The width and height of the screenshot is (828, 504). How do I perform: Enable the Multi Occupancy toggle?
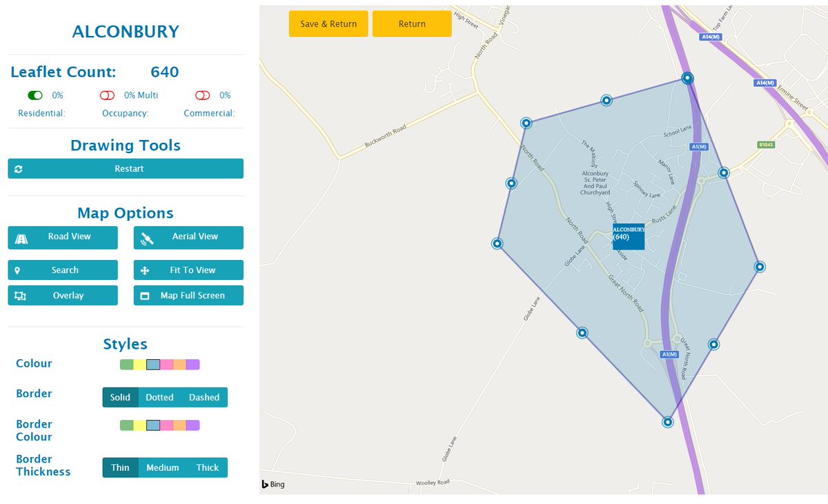(x=107, y=95)
